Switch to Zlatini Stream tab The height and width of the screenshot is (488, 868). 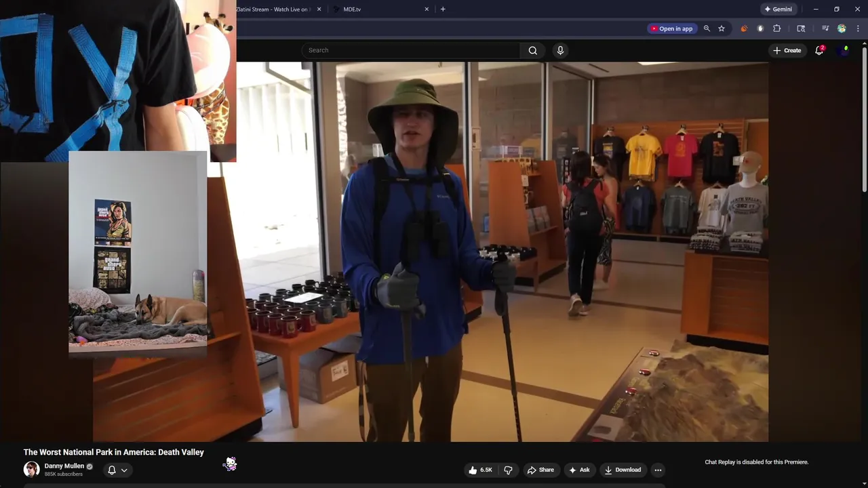coord(272,9)
